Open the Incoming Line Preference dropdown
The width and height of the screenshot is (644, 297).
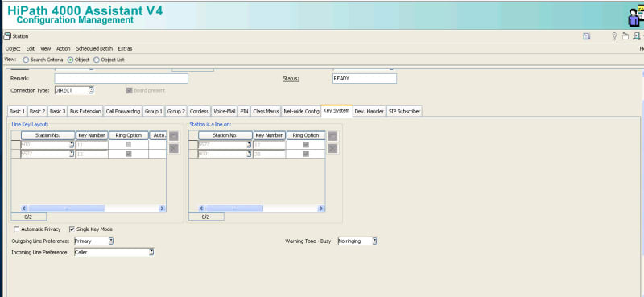pos(151,252)
